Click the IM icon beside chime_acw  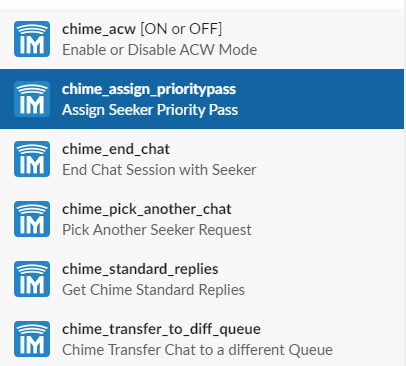(x=32, y=39)
